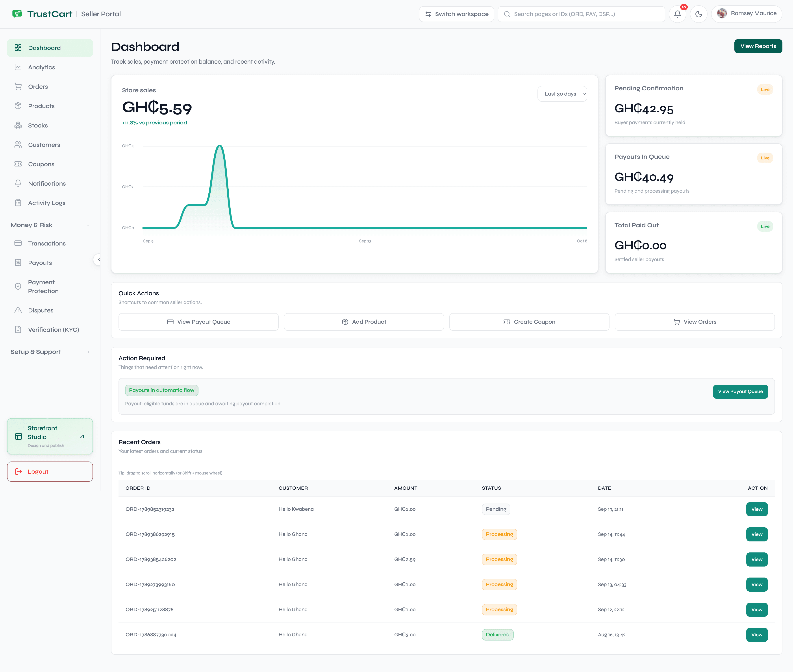
Task: Collapse the Money & Risk section
Action: (x=50, y=225)
